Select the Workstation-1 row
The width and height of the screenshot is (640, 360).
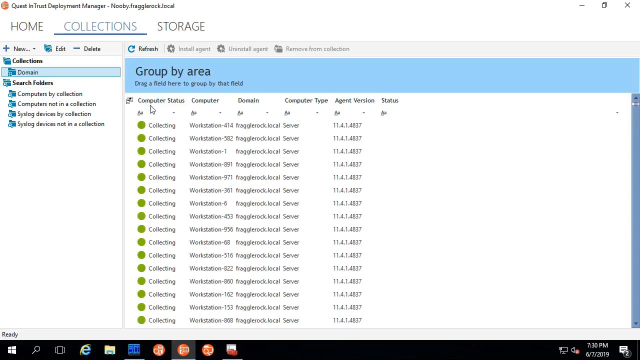point(378,151)
